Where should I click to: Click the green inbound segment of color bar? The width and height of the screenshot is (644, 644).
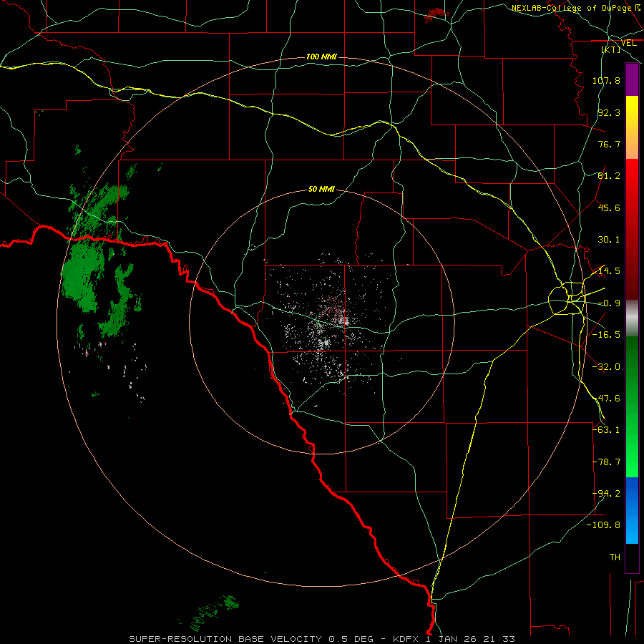pos(632,406)
